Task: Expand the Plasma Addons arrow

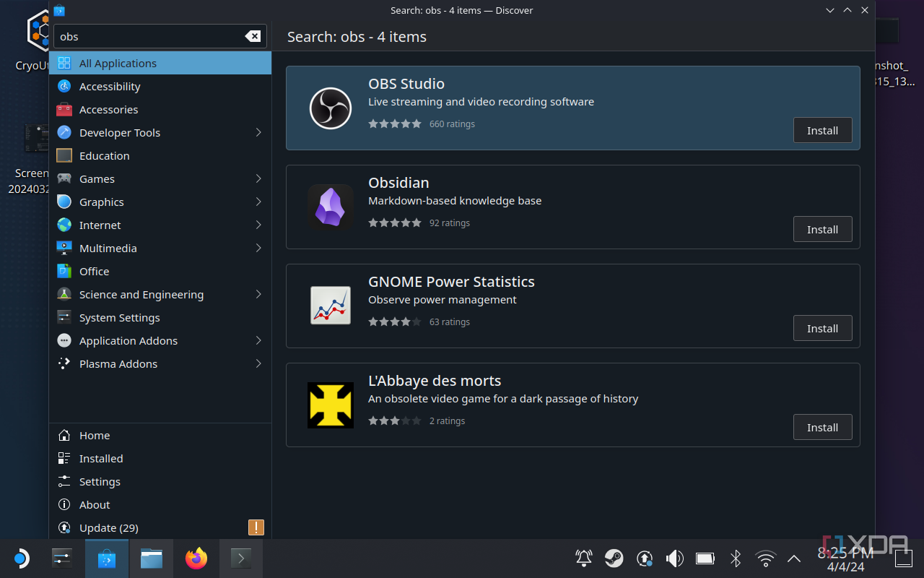Action: [x=258, y=363]
